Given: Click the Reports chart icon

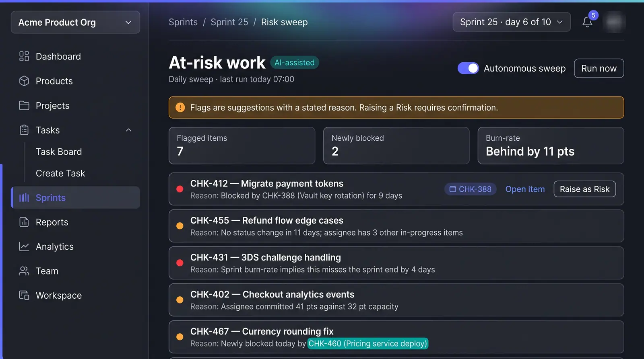Looking at the screenshot, I should (x=24, y=222).
